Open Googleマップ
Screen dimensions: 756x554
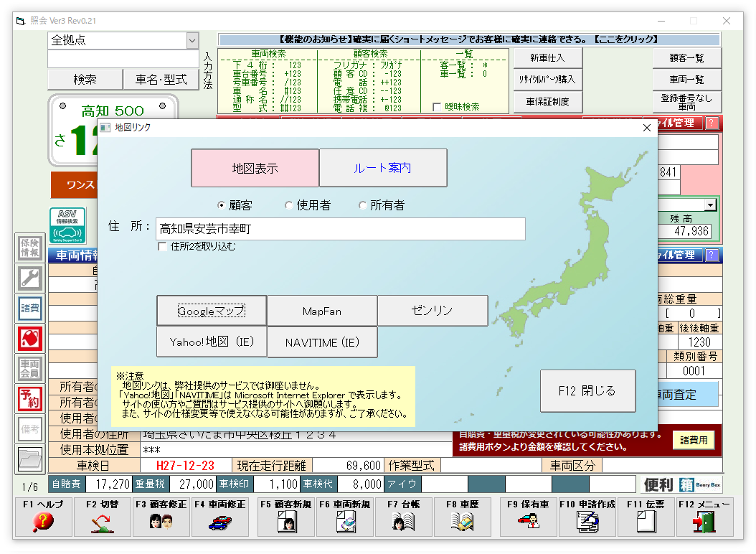click(212, 311)
